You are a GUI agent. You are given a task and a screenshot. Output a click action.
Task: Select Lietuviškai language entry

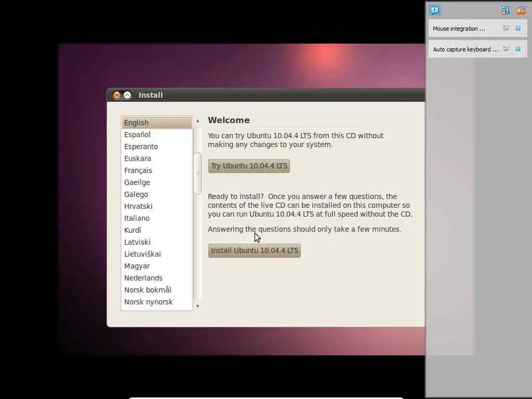(x=157, y=254)
